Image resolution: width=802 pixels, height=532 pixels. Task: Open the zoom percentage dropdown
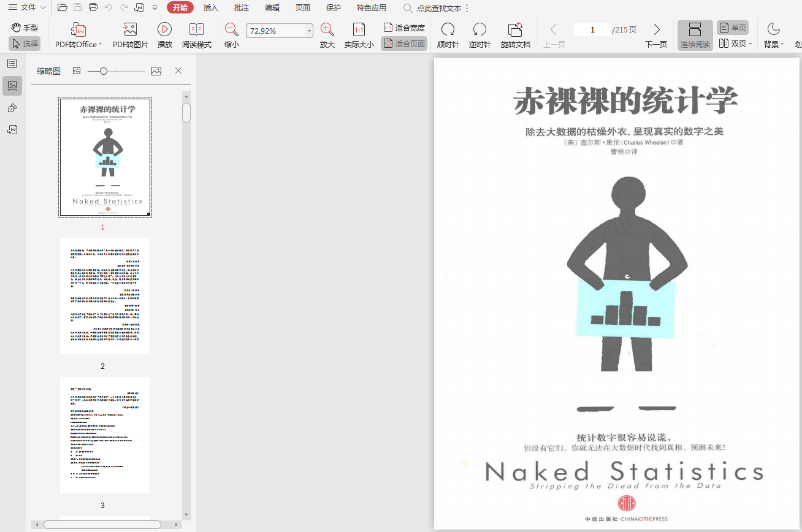309,31
